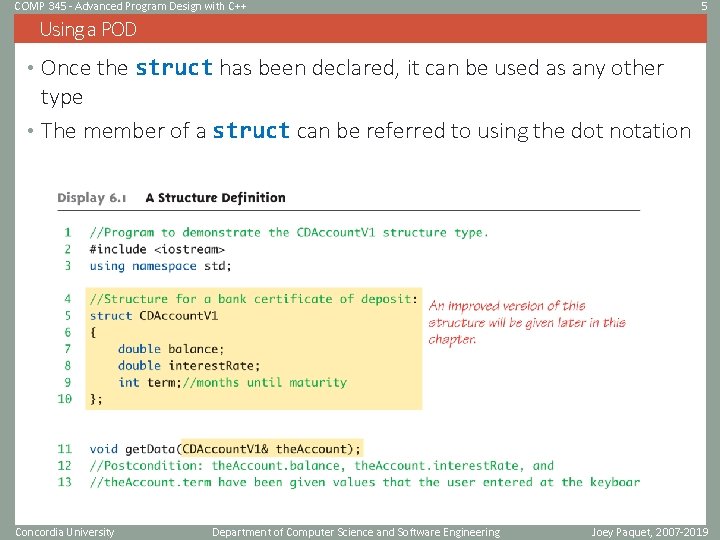Click 'struct' keyword in the second bullet
Screen dimensions: 720x540
tap(251, 130)
